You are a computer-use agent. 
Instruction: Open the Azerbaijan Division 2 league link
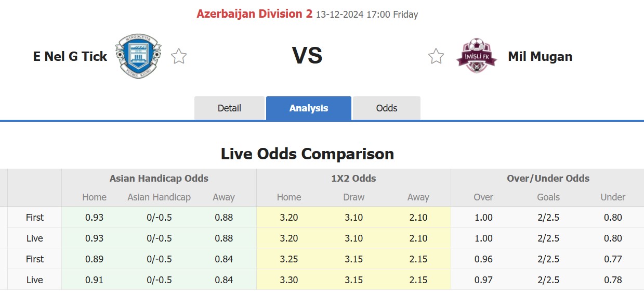point(255,14)
